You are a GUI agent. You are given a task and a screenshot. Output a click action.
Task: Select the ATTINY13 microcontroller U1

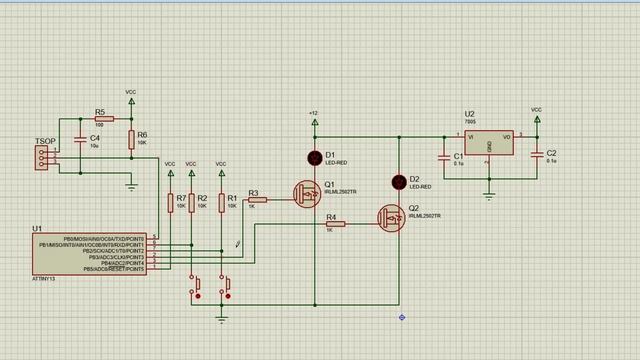(x=89, y=254)
